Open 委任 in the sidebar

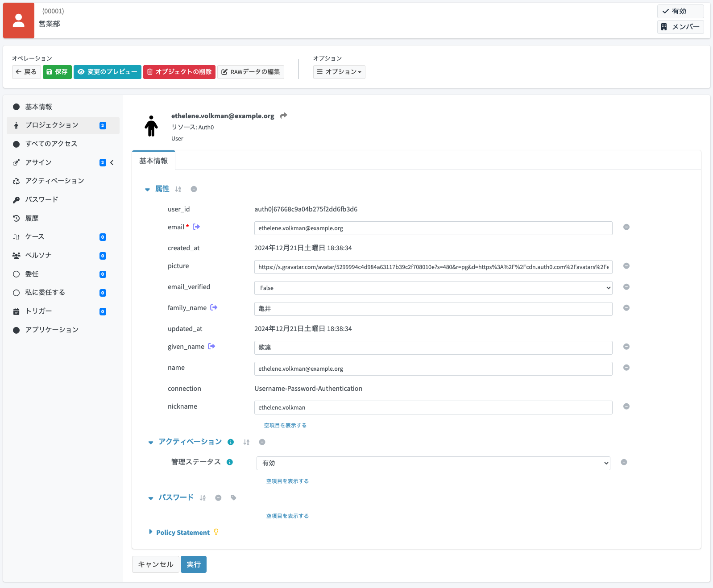63,274
